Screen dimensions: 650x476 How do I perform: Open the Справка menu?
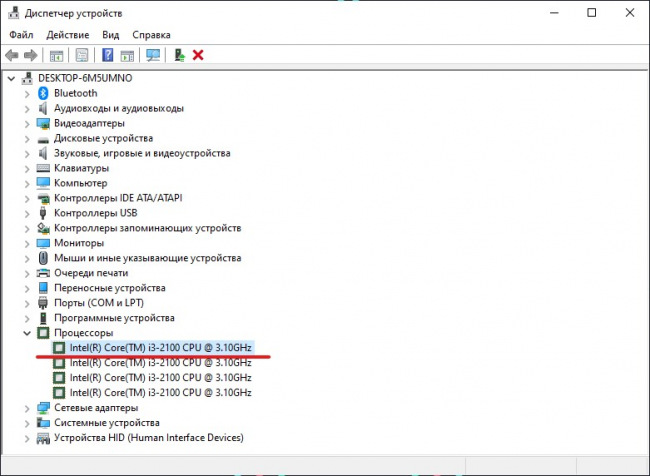tap(151, 35)
